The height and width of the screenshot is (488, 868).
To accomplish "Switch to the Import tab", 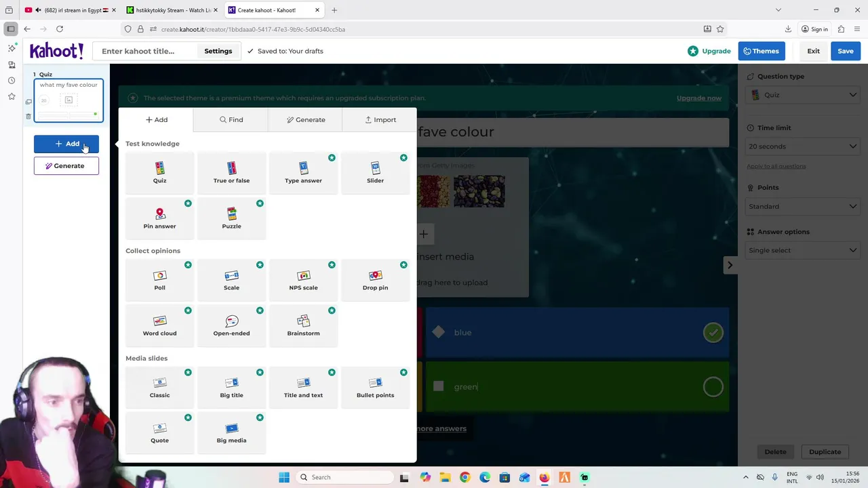I will [380, 120].
